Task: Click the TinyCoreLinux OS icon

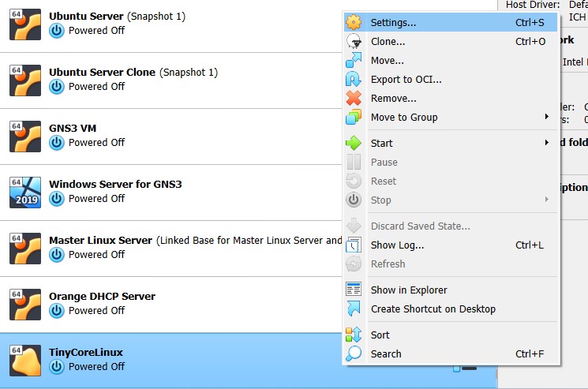Action: pos(25,361)
